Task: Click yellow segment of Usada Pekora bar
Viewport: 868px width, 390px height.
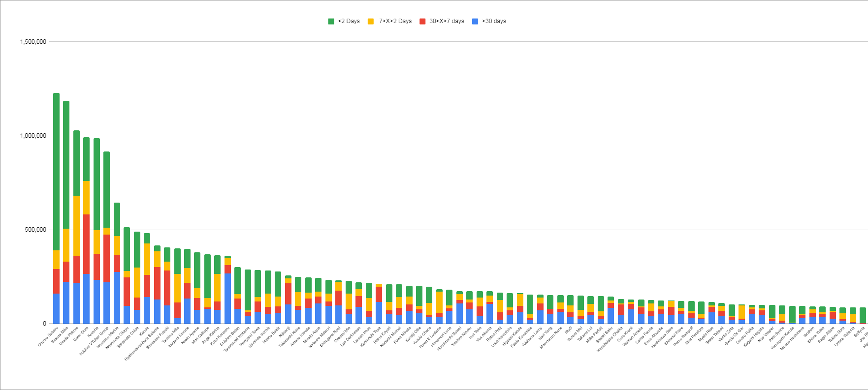Action: click(x=76, y=225)
